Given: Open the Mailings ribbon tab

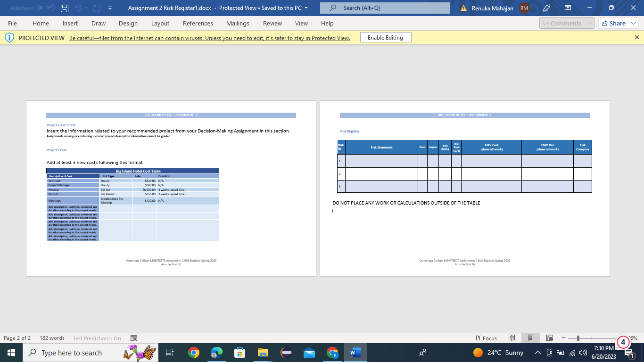Looking at the screenshot, I should click(x=238, y=23).
